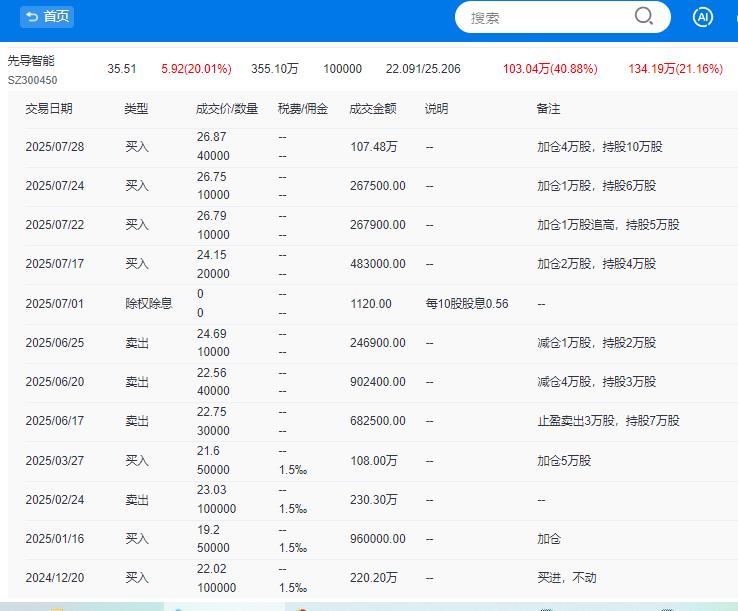Click the amount 230.30万
738x611 pixels.
click(374, 500)
